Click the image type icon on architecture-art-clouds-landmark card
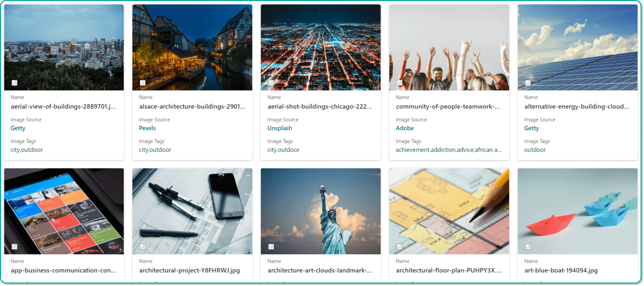This screenshot has width=644, height=286. (x=271, y=247)
